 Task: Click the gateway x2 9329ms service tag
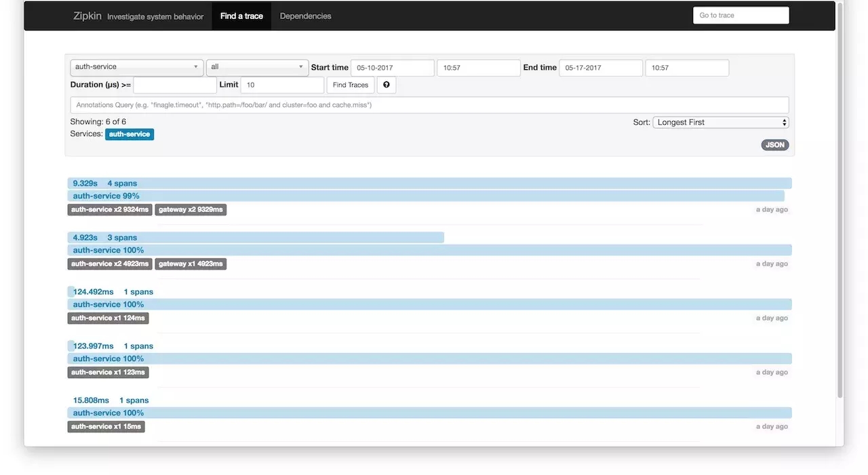click(x=191, y=210)
